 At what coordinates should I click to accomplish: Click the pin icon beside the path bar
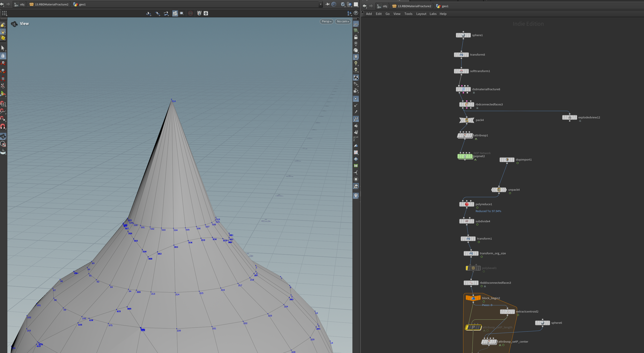(327, 4)
